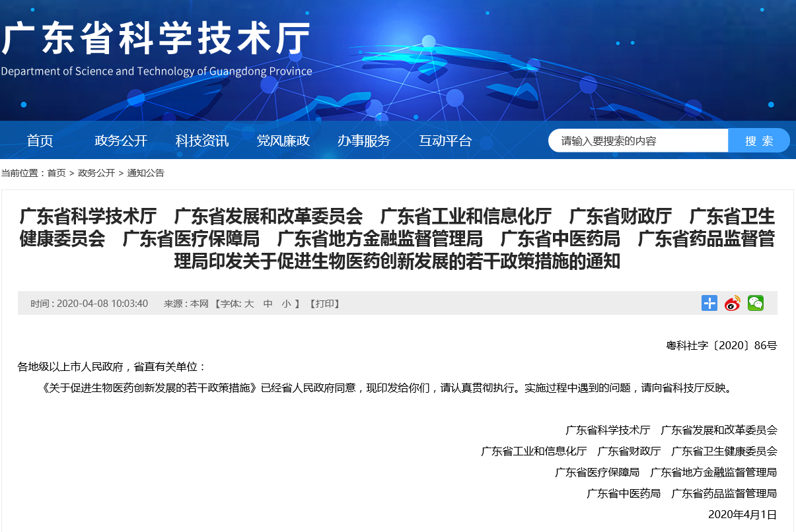Click 首页 in the breadcrumb trail
Screen dimensions: 796x532
tap(56, 173)
